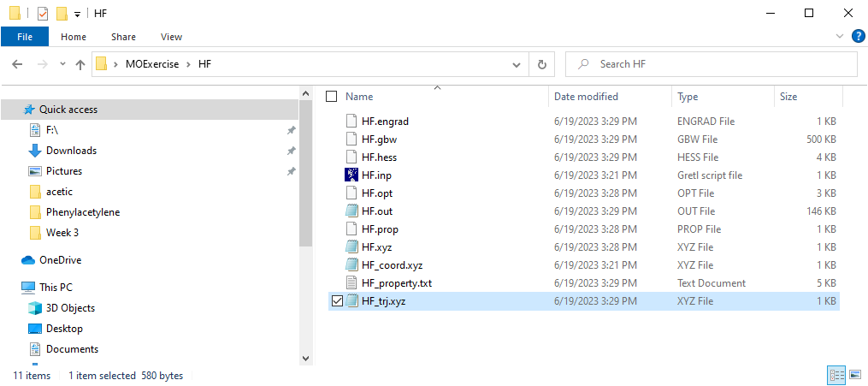Screen dimensions: 868x386
Task: Click the Help question mark icon
Action: (858, 37)
